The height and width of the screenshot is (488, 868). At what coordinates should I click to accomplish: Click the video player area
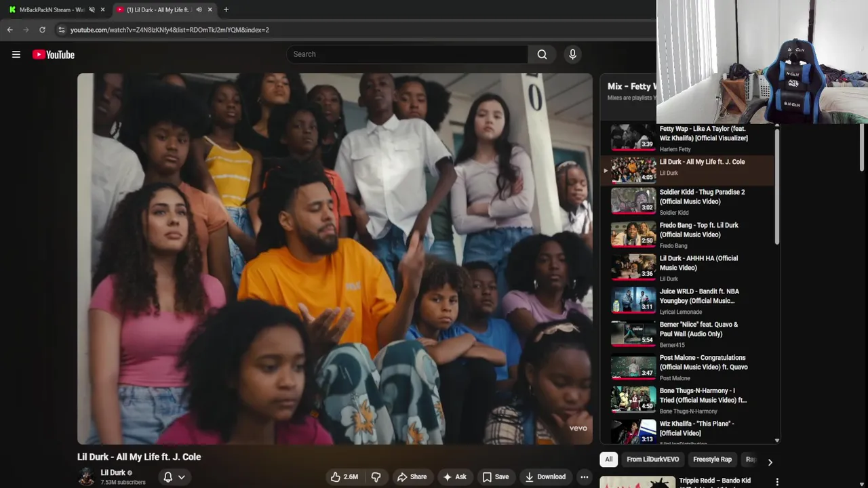(334, 259)
